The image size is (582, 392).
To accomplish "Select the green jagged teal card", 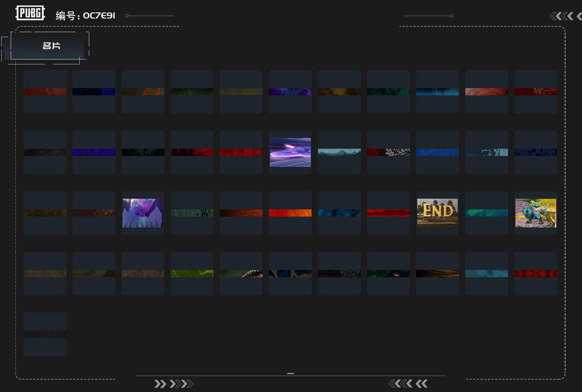I will (x=487, y=213).
